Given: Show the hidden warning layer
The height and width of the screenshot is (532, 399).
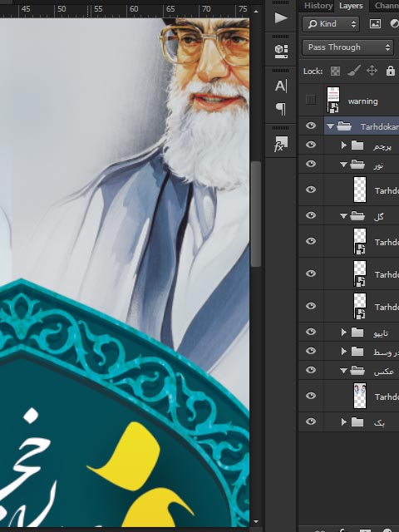Looking at the screenshot, I should (310, 100).
